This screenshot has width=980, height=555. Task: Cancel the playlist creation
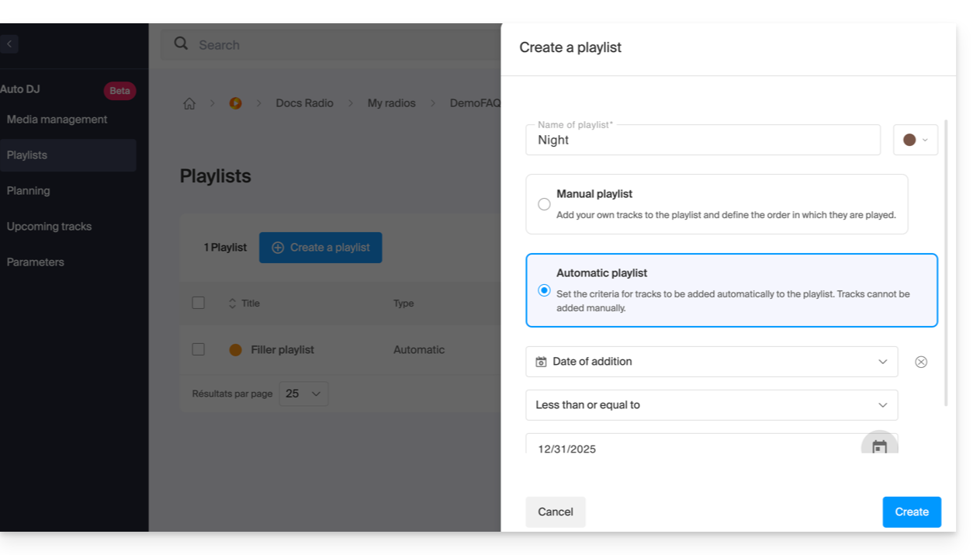point(556,512)
